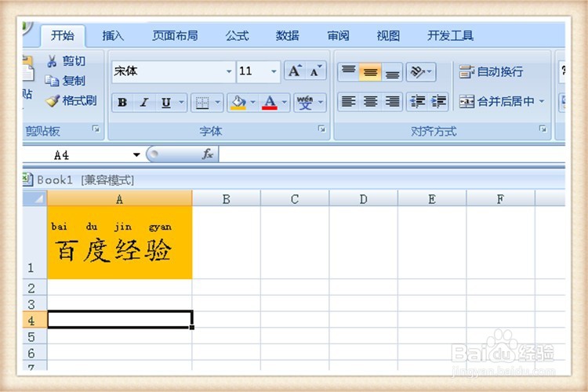
Task: Open the 视图 (View) tab
Action: point(388,35)
